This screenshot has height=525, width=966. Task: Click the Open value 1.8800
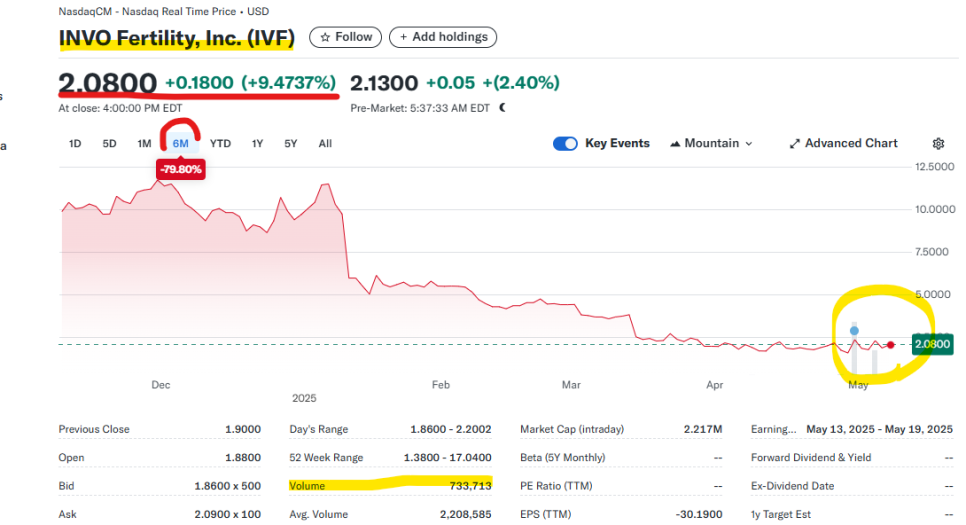(x=243, y=458)
